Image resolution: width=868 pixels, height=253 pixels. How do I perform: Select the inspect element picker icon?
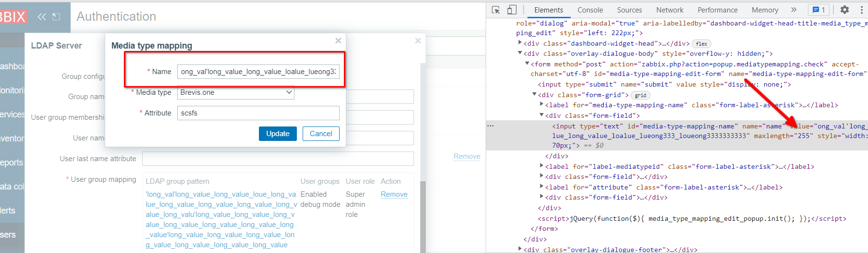click(496, 10)
